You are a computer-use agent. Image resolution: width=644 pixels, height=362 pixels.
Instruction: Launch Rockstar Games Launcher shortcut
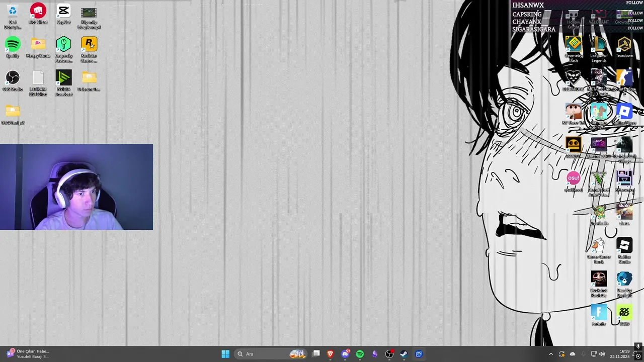click(x=89, y=50)
